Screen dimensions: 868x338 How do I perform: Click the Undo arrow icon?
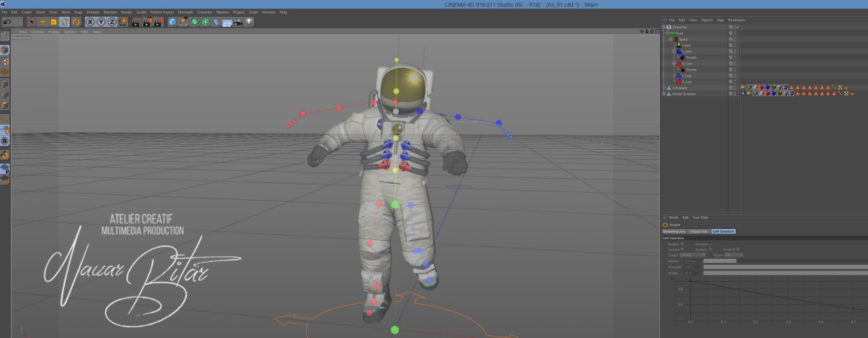(8, 22)
